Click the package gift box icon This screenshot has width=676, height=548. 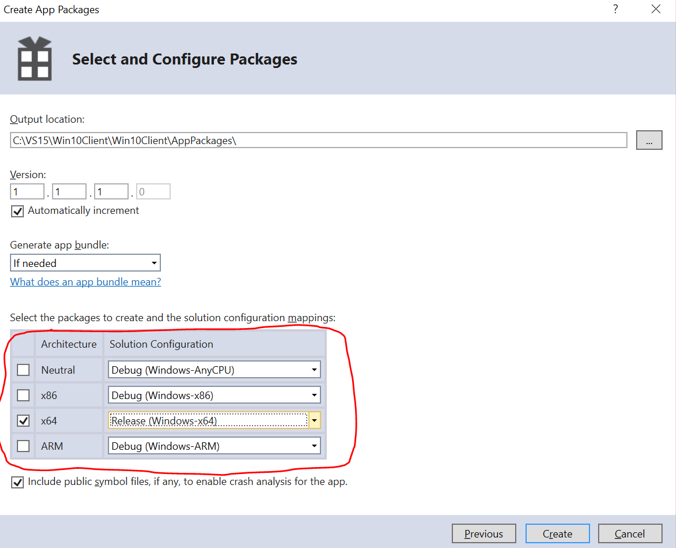click(34, 59)
